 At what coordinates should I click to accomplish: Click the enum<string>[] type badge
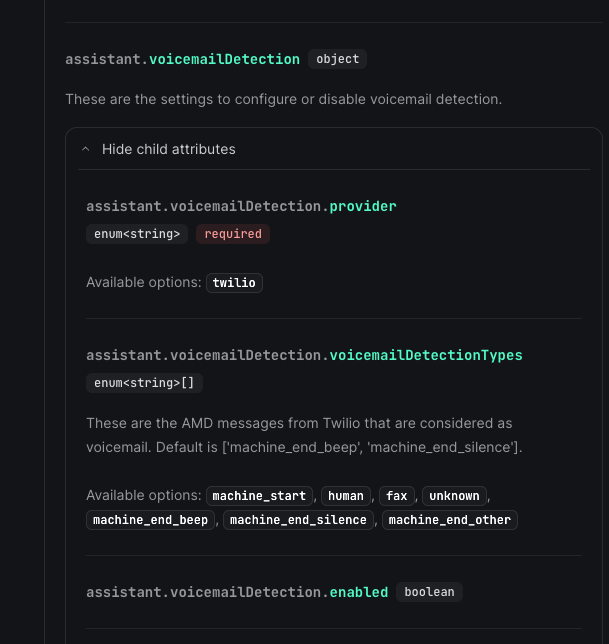[x=144, y=383]
